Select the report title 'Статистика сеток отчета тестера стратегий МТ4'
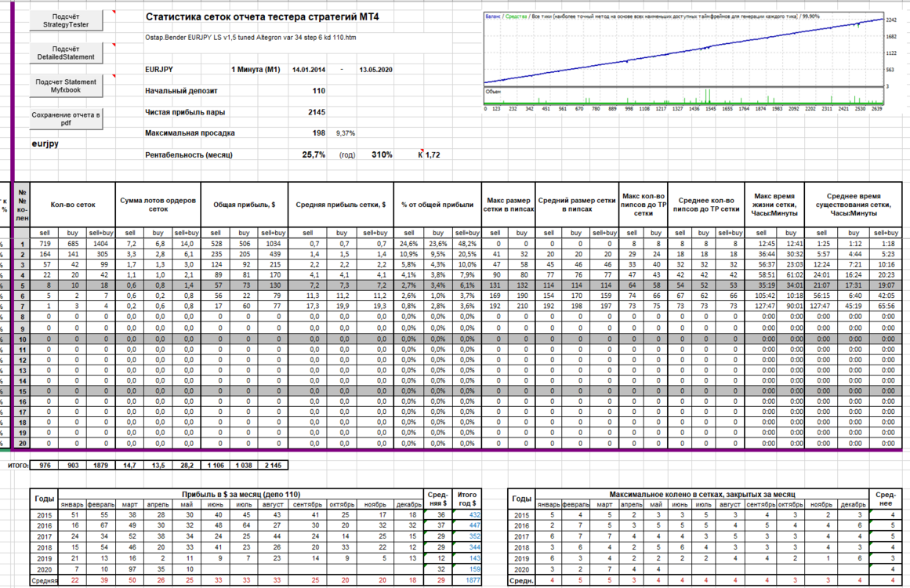 (262, 16)
